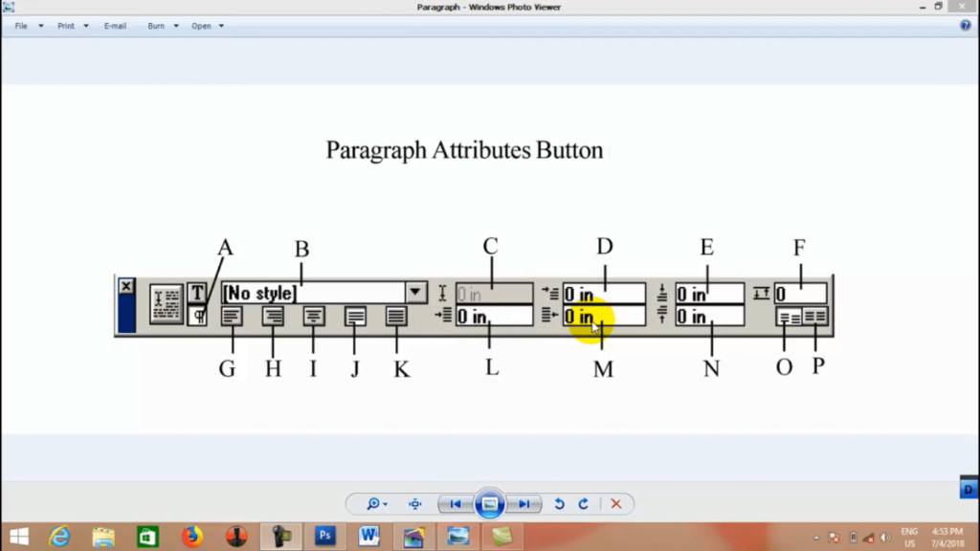
Task: Click the network icon in system tray
Action: pyautogui.click(x=869, y=538)
